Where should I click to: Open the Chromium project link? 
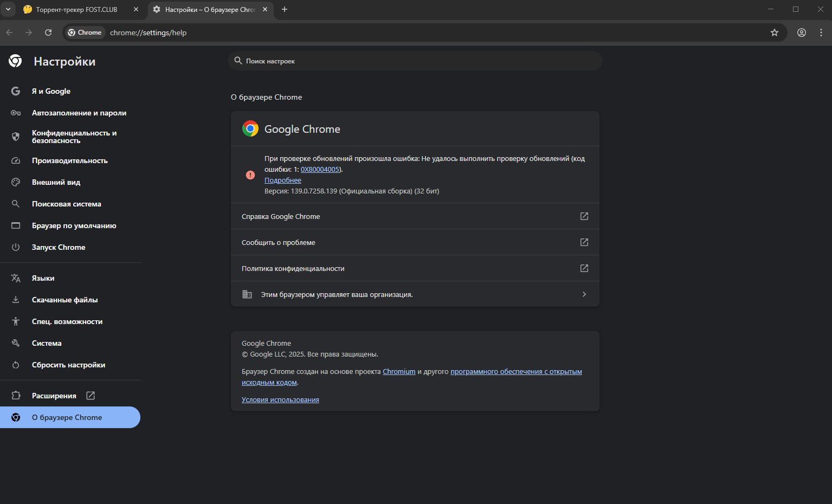(x=399, y=372)
